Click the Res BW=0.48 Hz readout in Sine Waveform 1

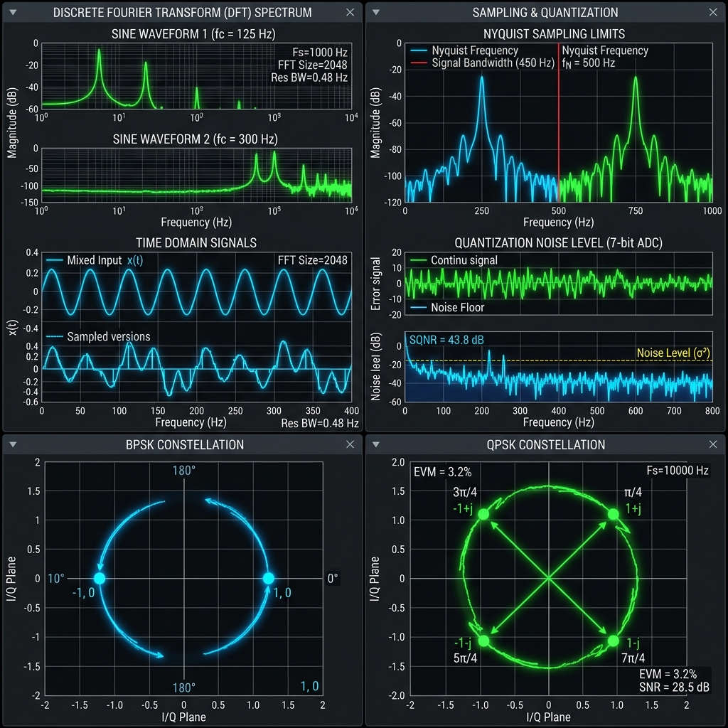(309, 77)
